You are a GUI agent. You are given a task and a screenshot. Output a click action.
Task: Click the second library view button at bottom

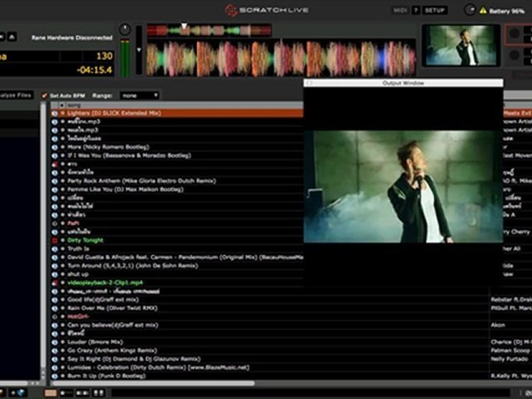tap(66, 393)
